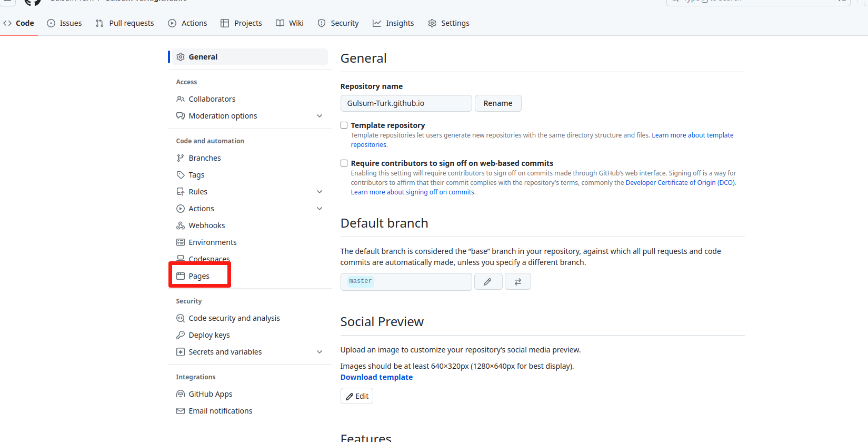This screenshot has width=868, height=442.
Task: Click the Deploy keys key icon
Action: (x=181, y=335)
